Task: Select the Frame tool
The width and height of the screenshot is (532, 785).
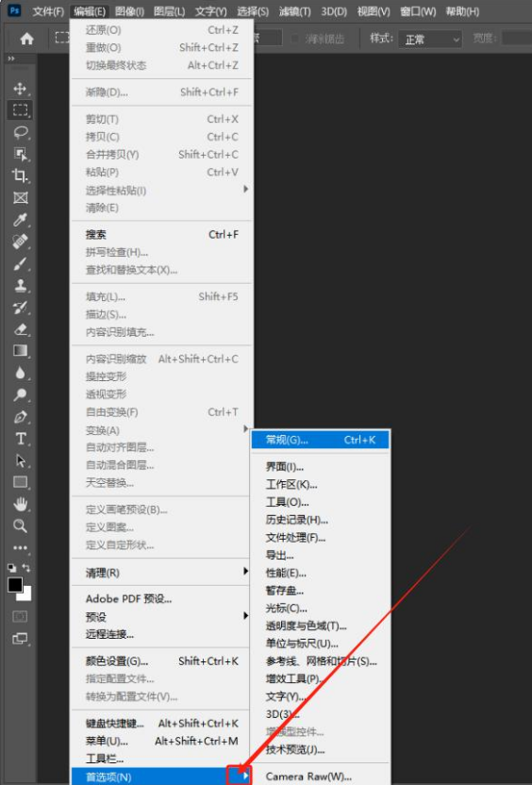Action: tap(20, 198)
